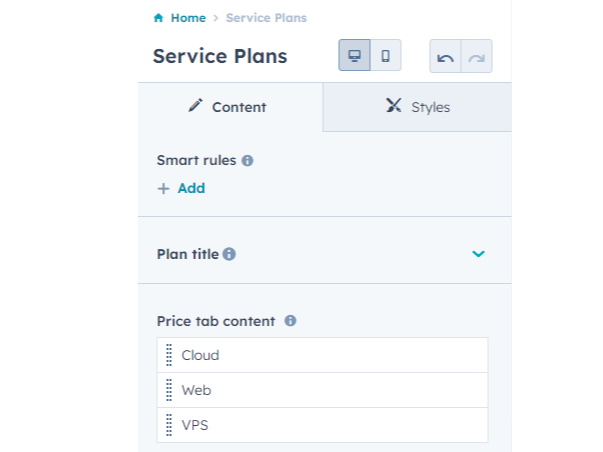Add a new smart rule

point(181,188)
